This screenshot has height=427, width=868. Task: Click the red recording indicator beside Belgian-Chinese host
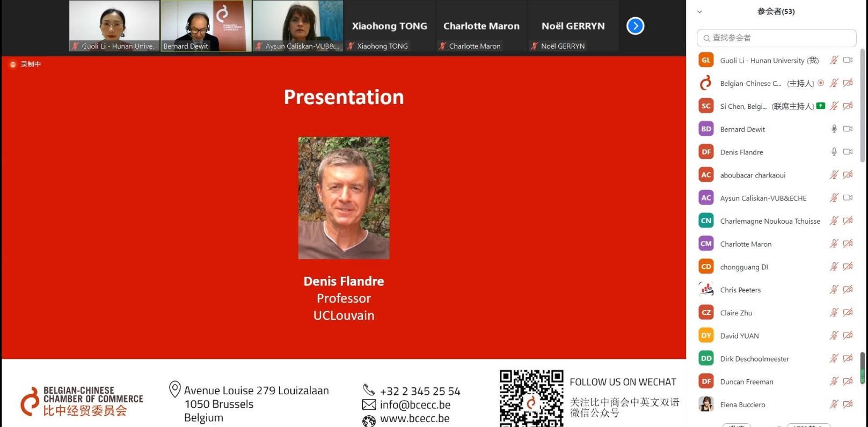820,83
